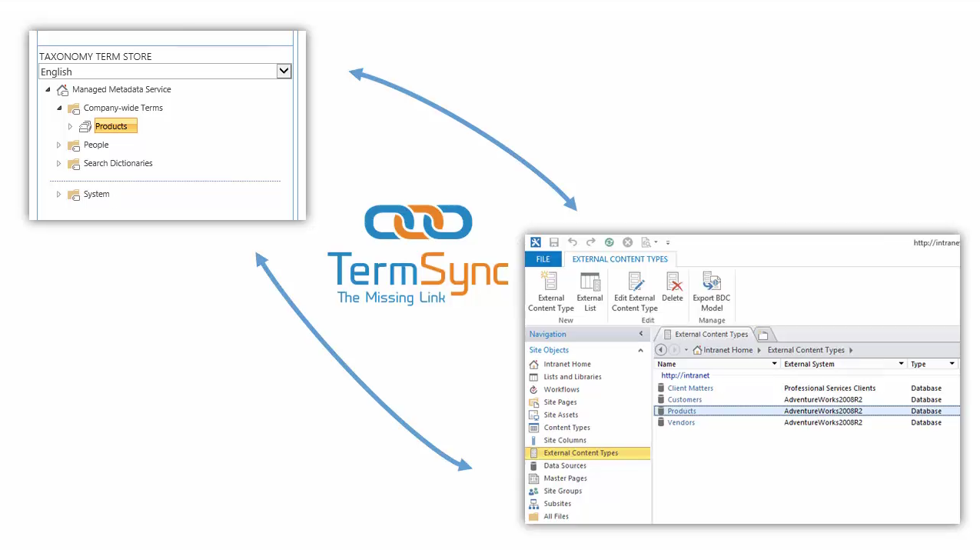Open Workflows in Site Objects
The image size is (980, 550).
[x=561, y=390]
